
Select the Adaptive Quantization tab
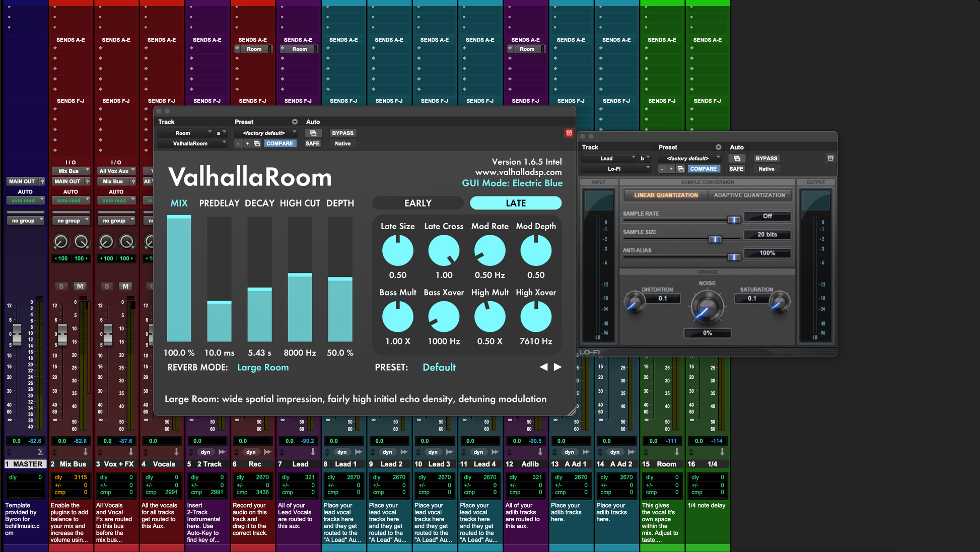click(749, 195)
